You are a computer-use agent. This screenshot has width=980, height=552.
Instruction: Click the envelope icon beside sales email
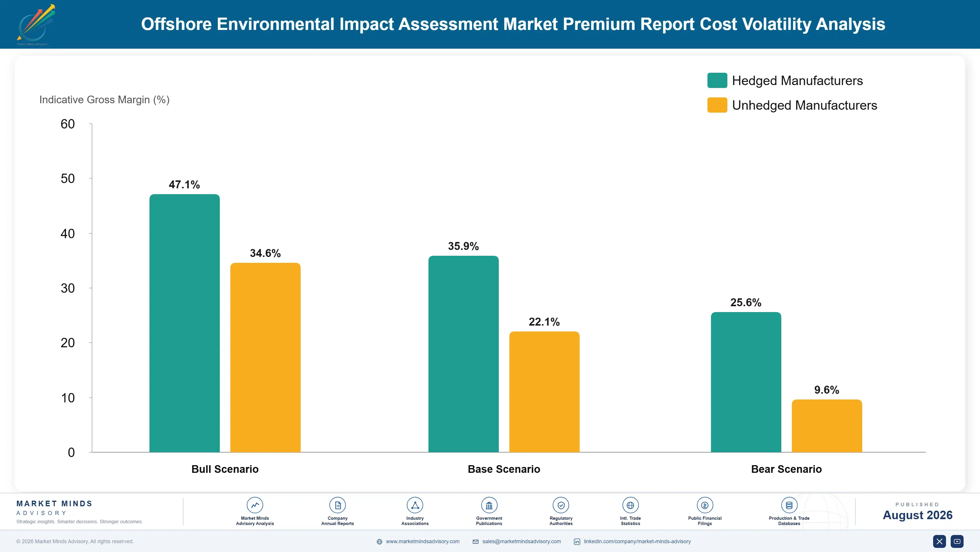tap(476, 542)
